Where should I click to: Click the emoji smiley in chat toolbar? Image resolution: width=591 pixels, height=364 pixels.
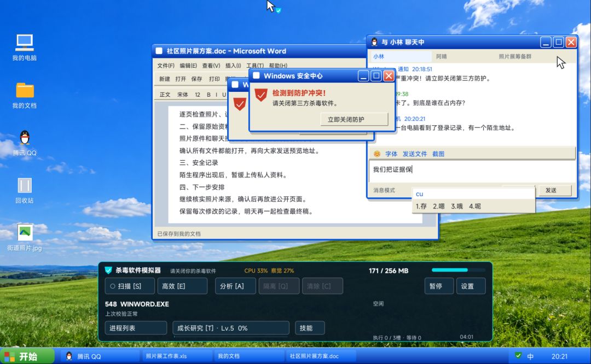coord(377,154)
